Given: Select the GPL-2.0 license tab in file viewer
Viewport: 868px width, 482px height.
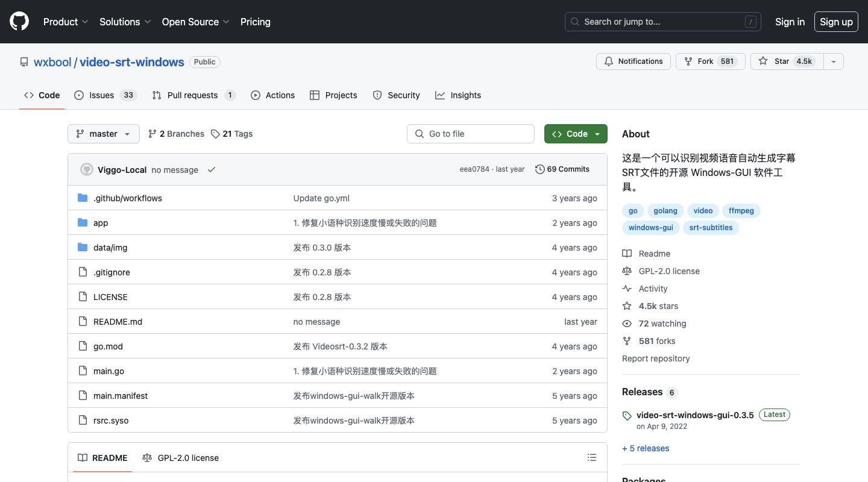Looking at the screenshot, I should click(180, 458).
